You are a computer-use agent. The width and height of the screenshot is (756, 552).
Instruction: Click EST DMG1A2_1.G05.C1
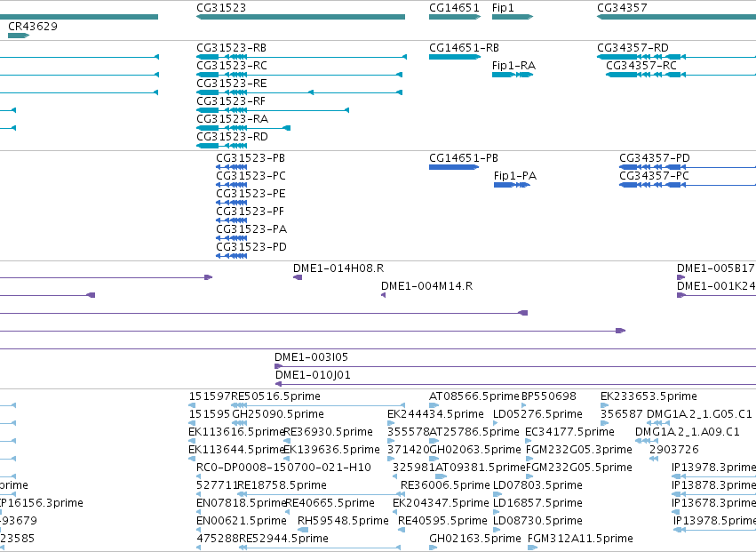point(699,414)
